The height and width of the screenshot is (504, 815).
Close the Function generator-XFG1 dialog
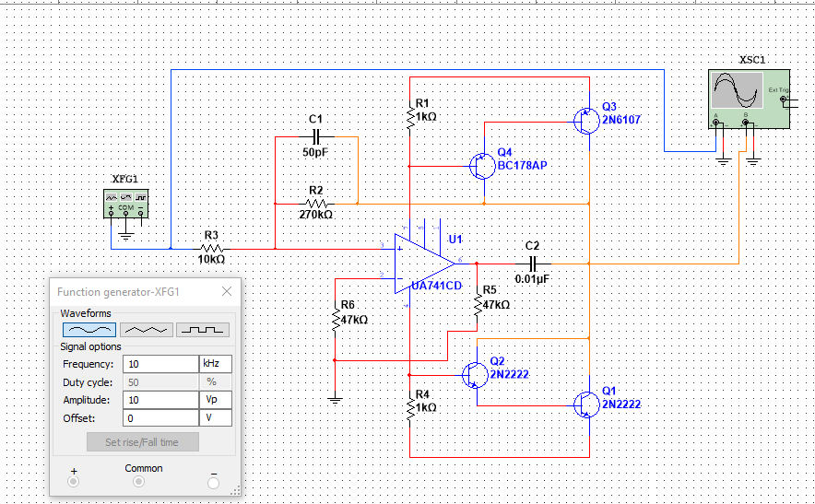coord(227,291)
